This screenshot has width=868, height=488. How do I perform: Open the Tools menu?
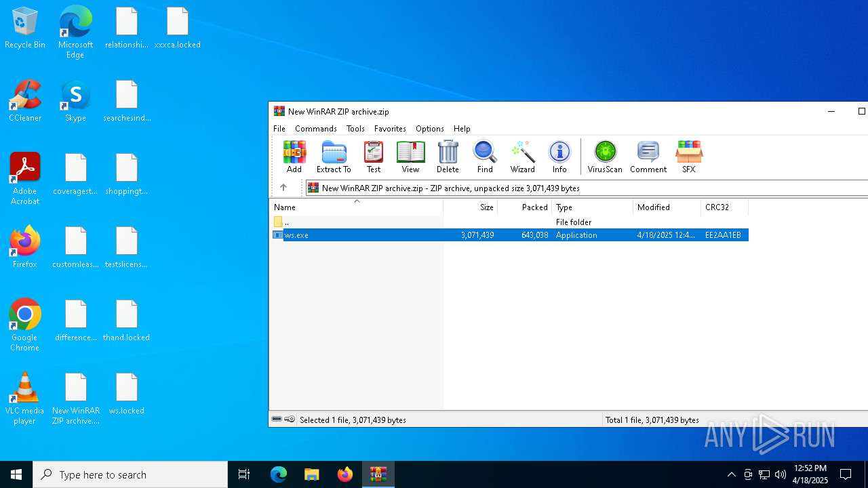[x=355, y=128]
